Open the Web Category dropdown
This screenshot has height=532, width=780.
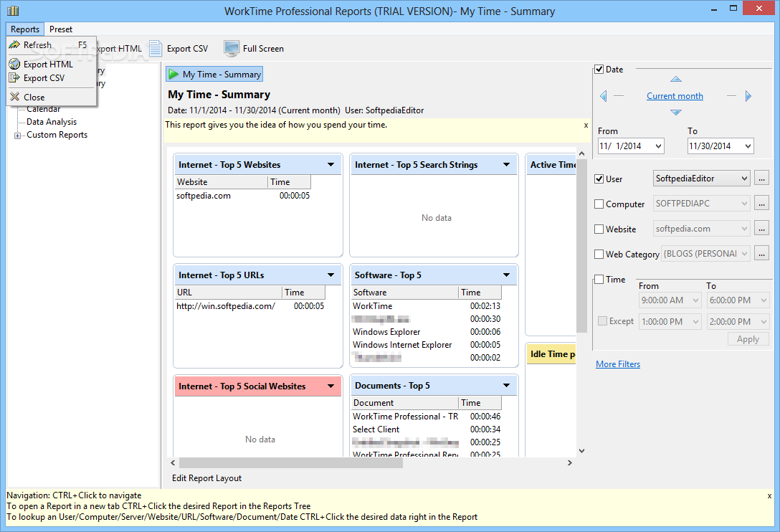point(744,253)
